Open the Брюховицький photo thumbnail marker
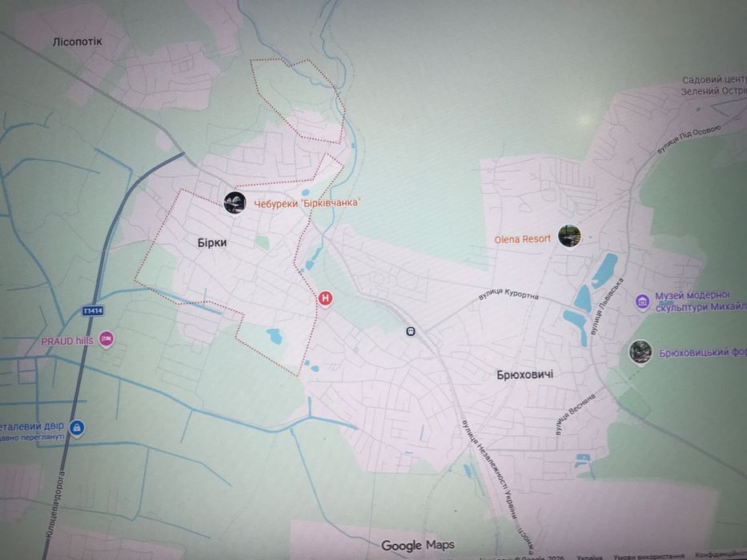747x560 pixels. tap(641, 352)
